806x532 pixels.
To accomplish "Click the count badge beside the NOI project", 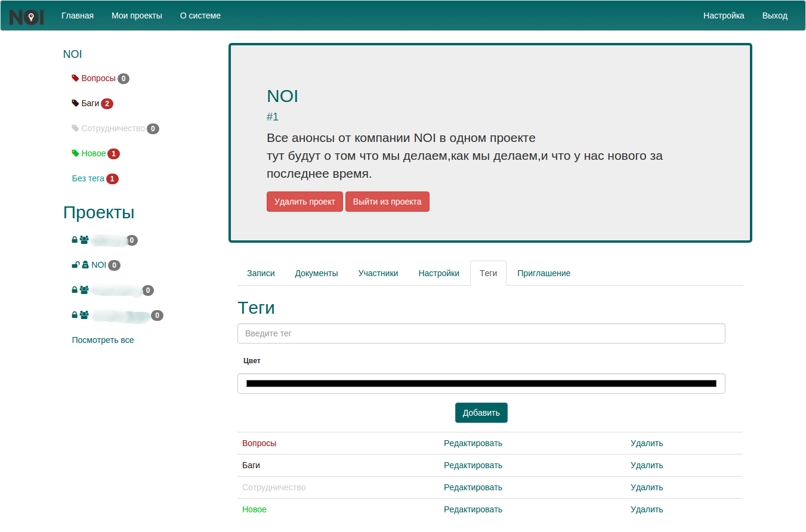I will point(114,265).
